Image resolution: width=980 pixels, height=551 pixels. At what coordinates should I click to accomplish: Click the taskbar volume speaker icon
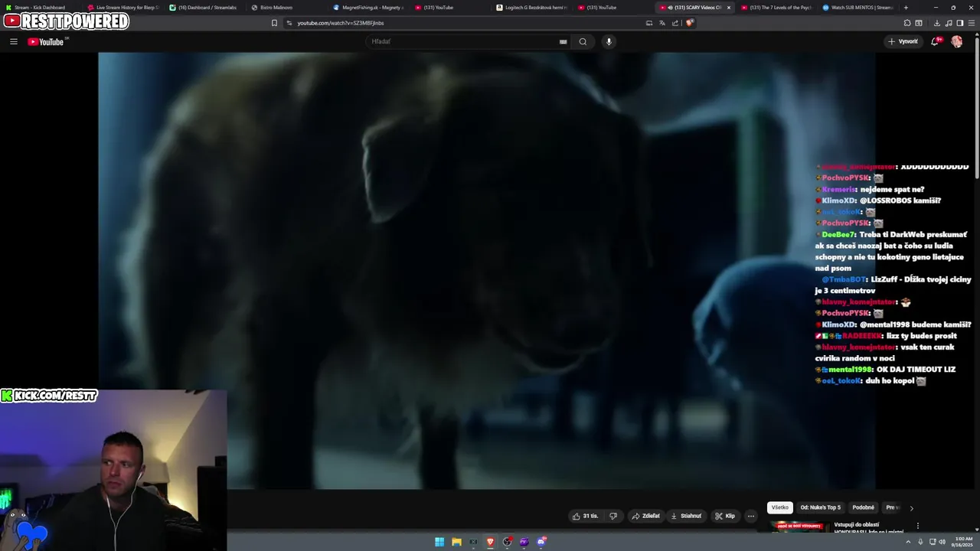coord(942,542)
